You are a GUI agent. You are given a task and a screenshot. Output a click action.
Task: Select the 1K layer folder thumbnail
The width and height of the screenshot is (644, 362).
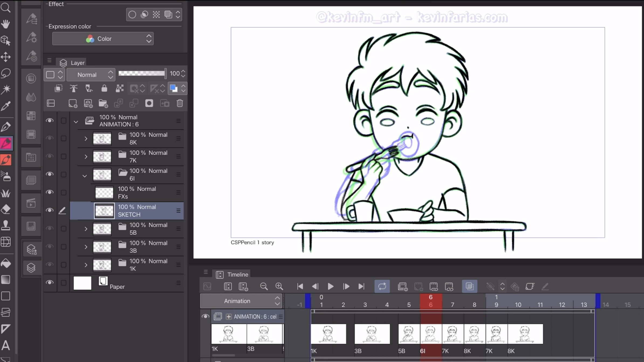tap(102, 265)
